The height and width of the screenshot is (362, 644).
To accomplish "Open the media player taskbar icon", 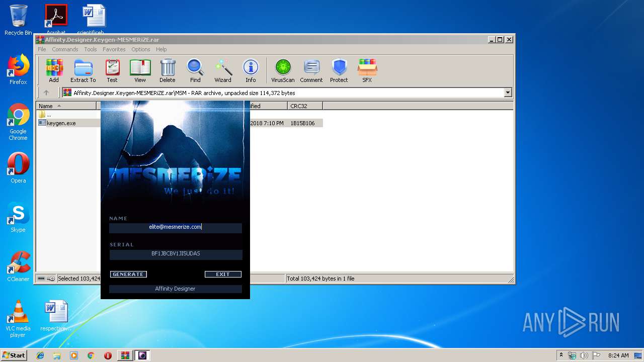I will coord(74,355).
